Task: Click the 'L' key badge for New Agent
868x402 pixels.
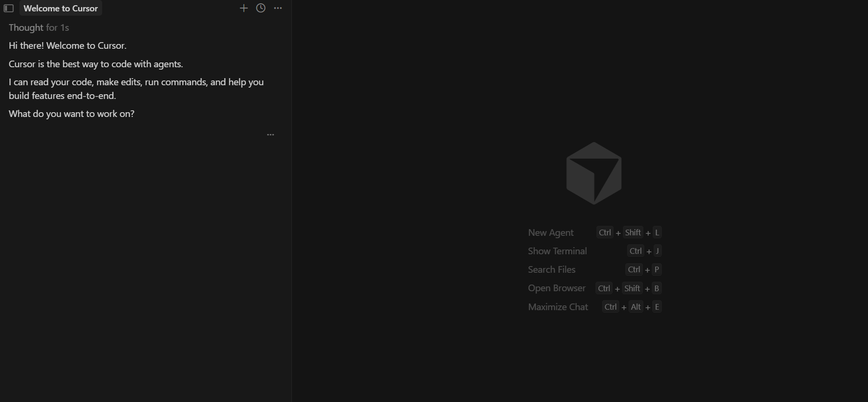Action: pyautogui.click(x=657, y=232)
